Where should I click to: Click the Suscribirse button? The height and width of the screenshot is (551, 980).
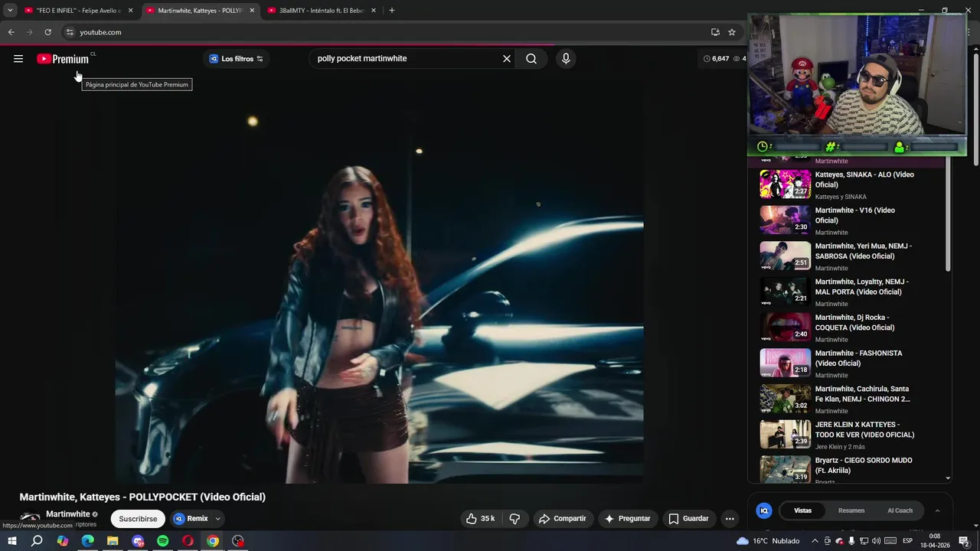(138, 519)
